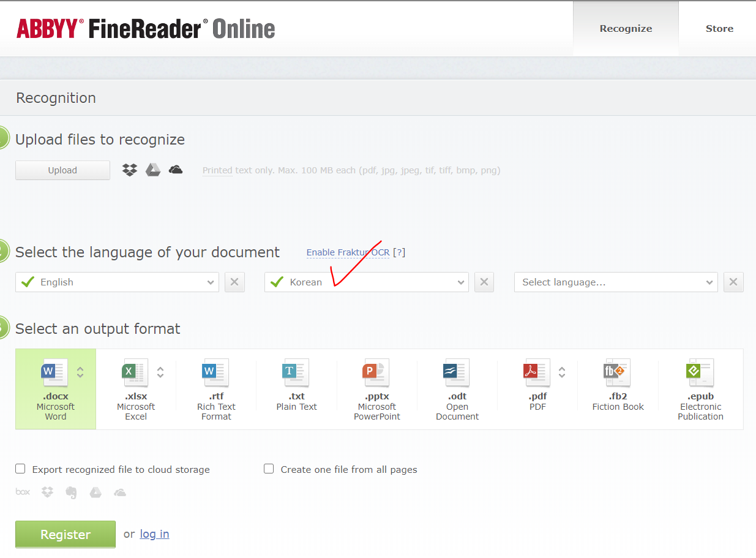Screen dimensions: 756x558
Task: Select .odt Open Document output format
Action: (x=457, y=390)
